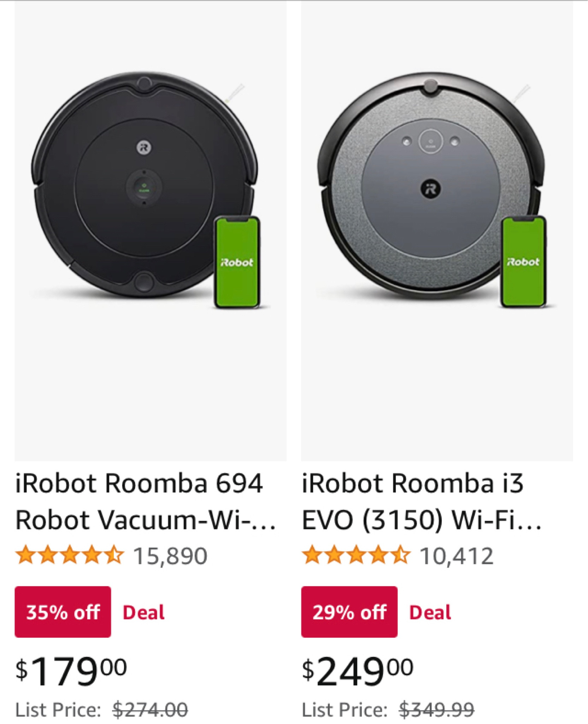Viewport: 588px width, 724px height.
Task: Tap the $274.00 list price
Action: click(150, 710)
